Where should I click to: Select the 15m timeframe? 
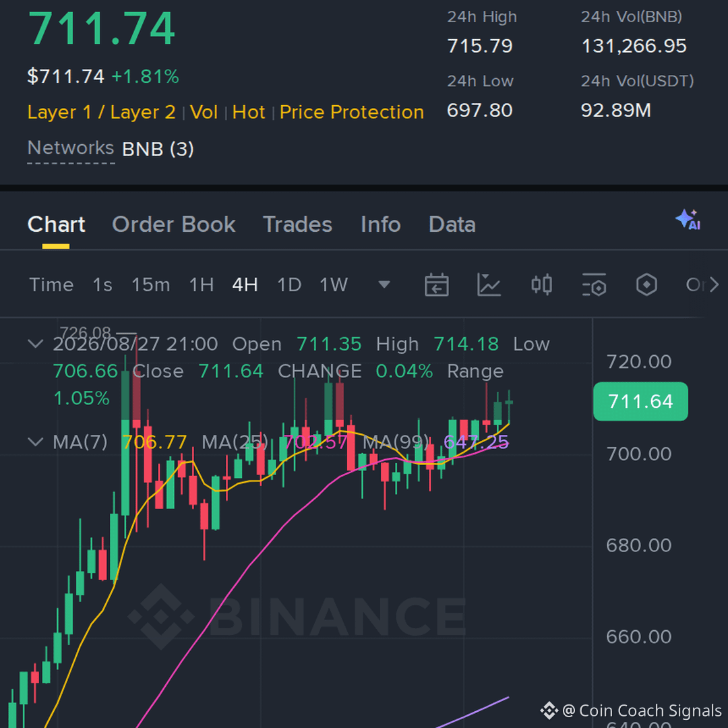tap(151, 284)
